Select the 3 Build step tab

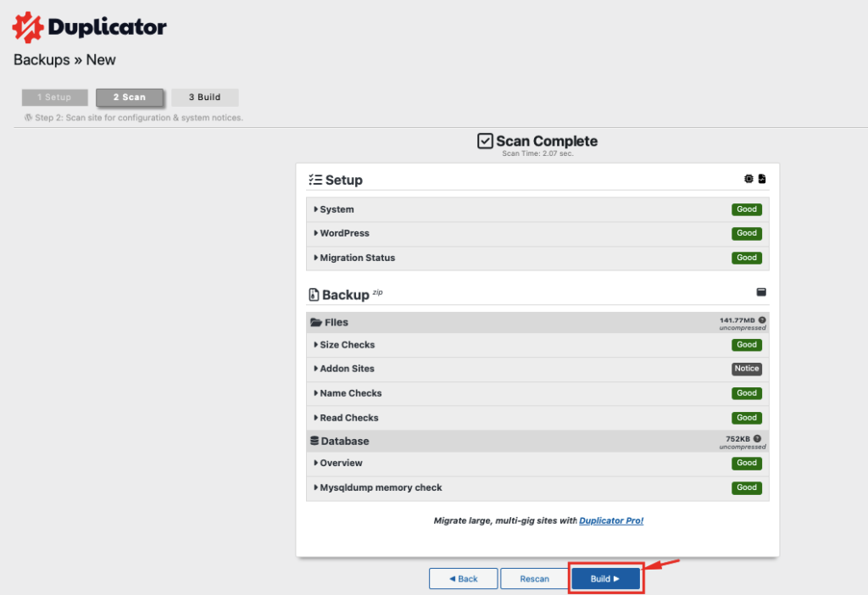click(x=205, y=97)
